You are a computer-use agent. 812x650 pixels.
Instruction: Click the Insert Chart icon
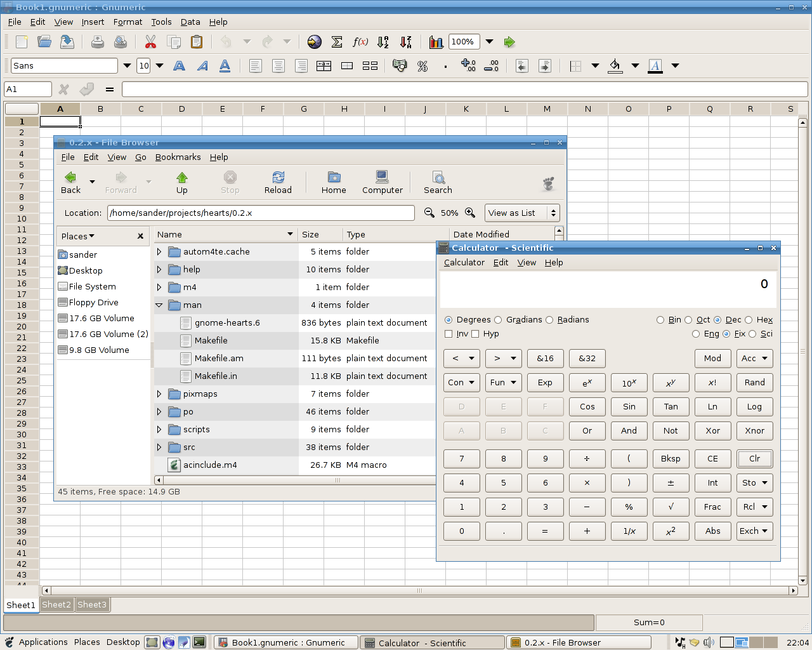(436, 42)
